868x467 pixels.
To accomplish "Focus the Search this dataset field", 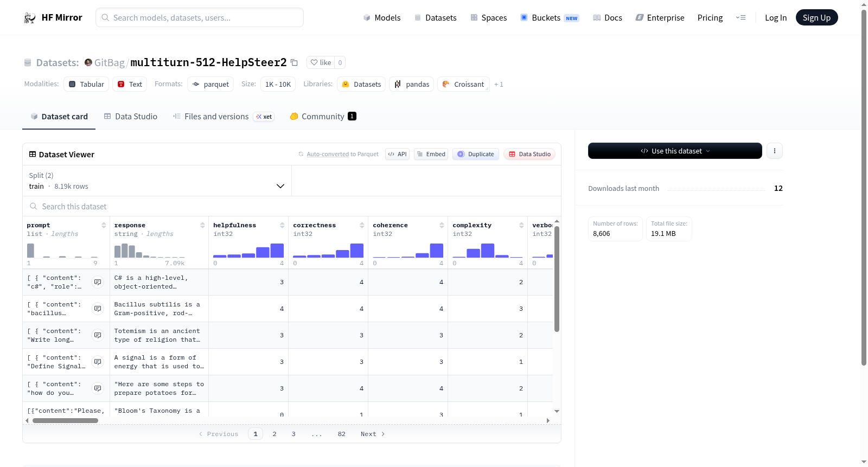I will click(x=292, y=207).
